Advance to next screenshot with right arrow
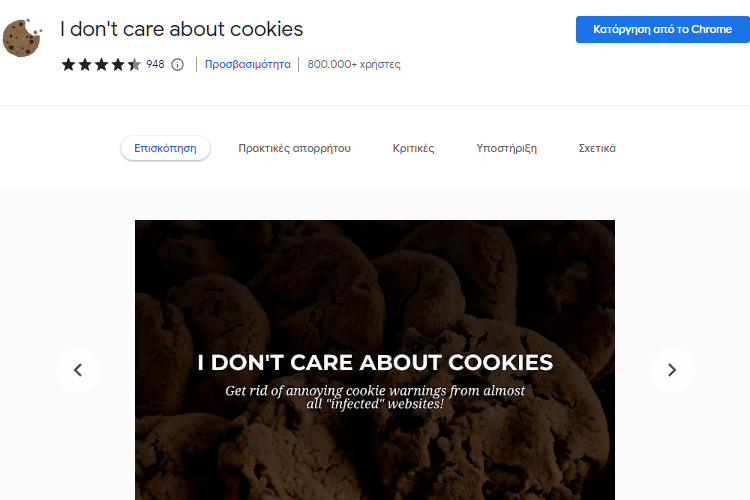750x500 pixels. pyautogui.click(x=672, y=370)
